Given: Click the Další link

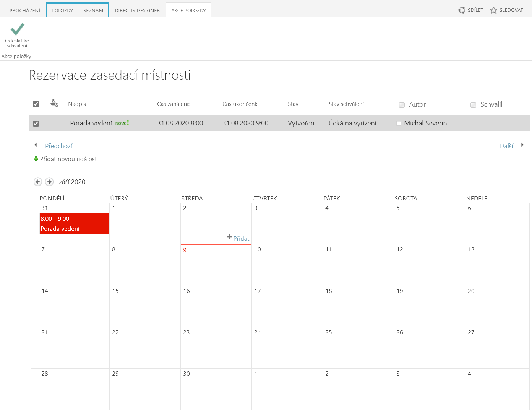Looking at the screenshot, I should coord(506,146).
